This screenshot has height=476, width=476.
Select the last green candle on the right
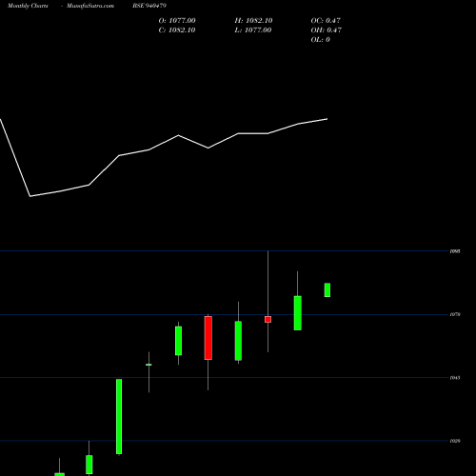(327, 290)
